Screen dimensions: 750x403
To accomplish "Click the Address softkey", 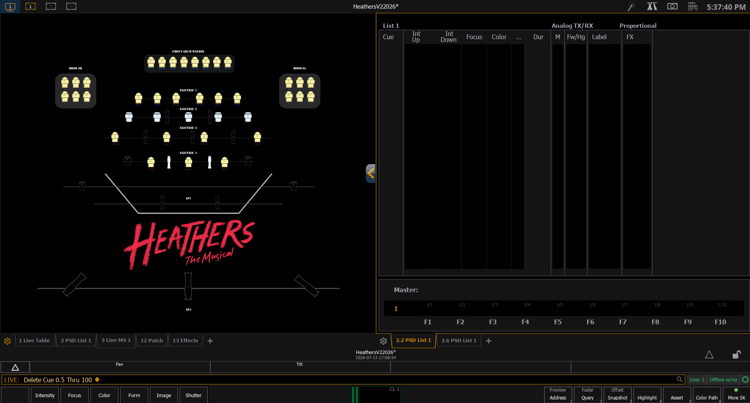I will tap(558, 395).
